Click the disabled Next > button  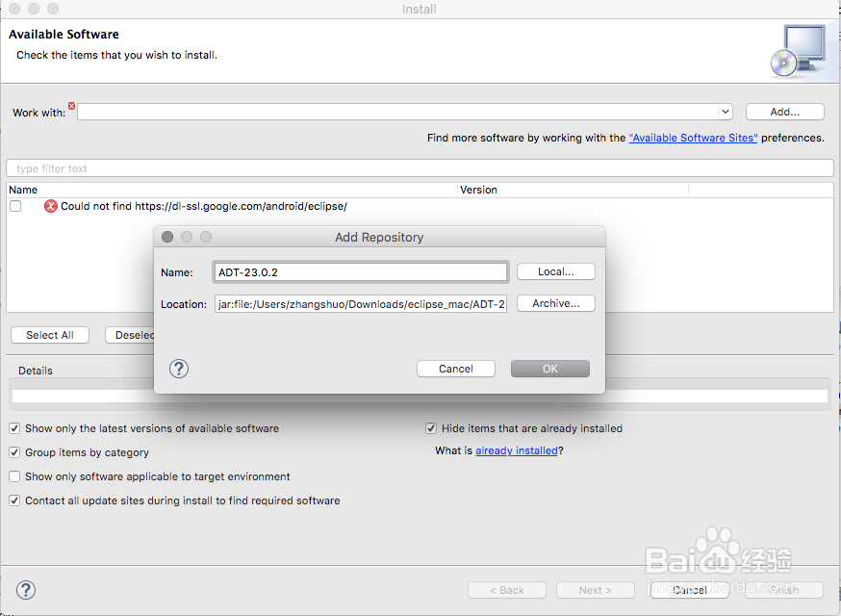click(x=596, y=590)
